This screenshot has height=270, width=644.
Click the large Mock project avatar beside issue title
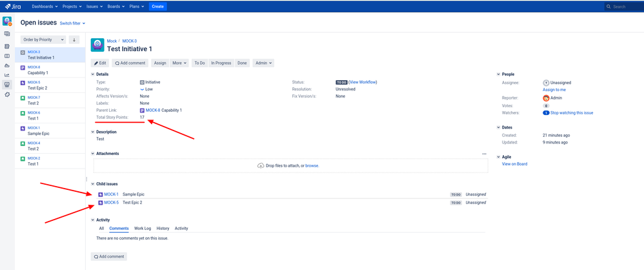point(97,45)
